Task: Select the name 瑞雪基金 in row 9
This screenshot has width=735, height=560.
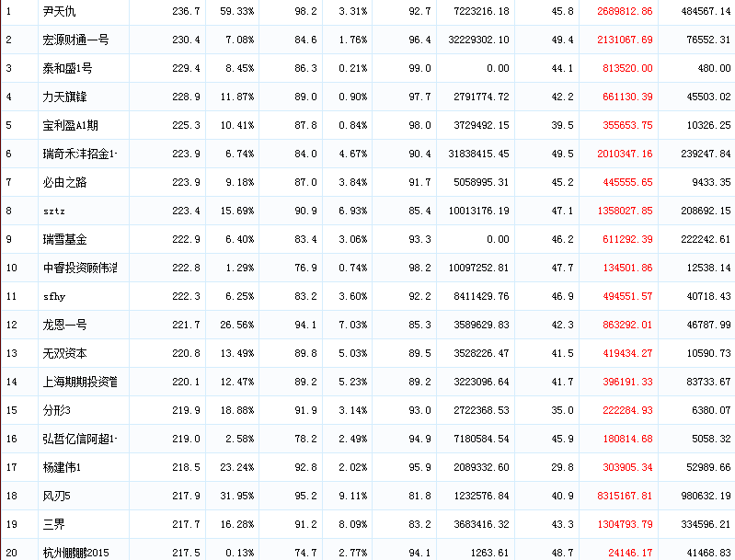Action: (64, 239)
